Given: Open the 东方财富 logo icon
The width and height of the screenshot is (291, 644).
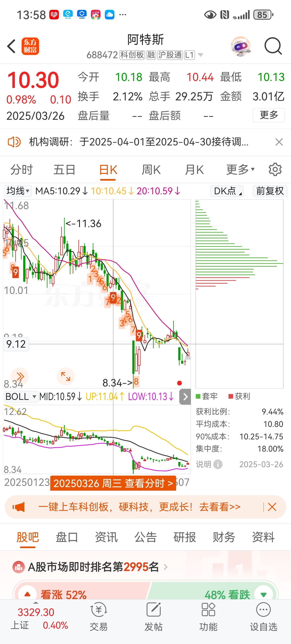Looking at the screenshot, I should pos(30,46).
